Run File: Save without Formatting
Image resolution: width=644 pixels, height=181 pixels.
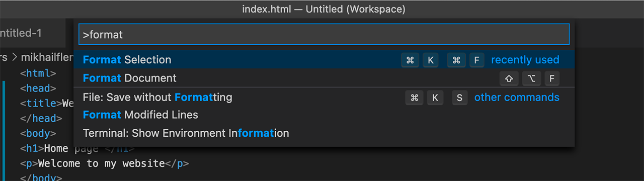(324, 97)
